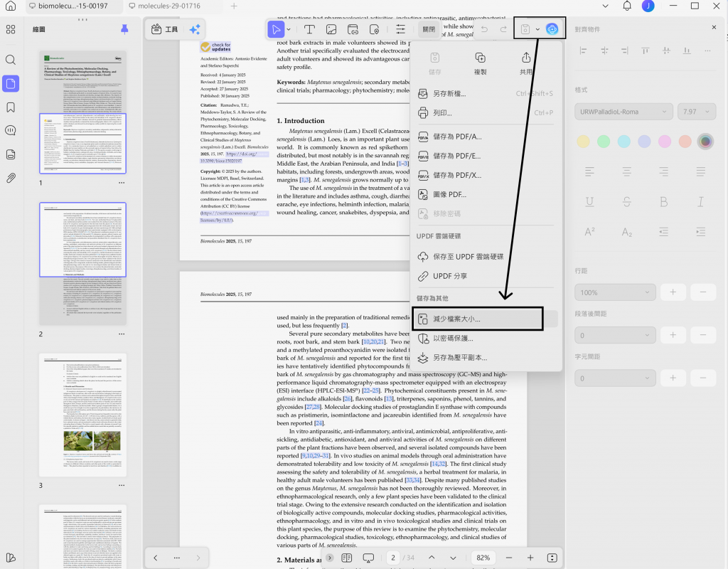728x569 pixels.
Task: Open the character spacing dropdown
Action: coord(615,378)
